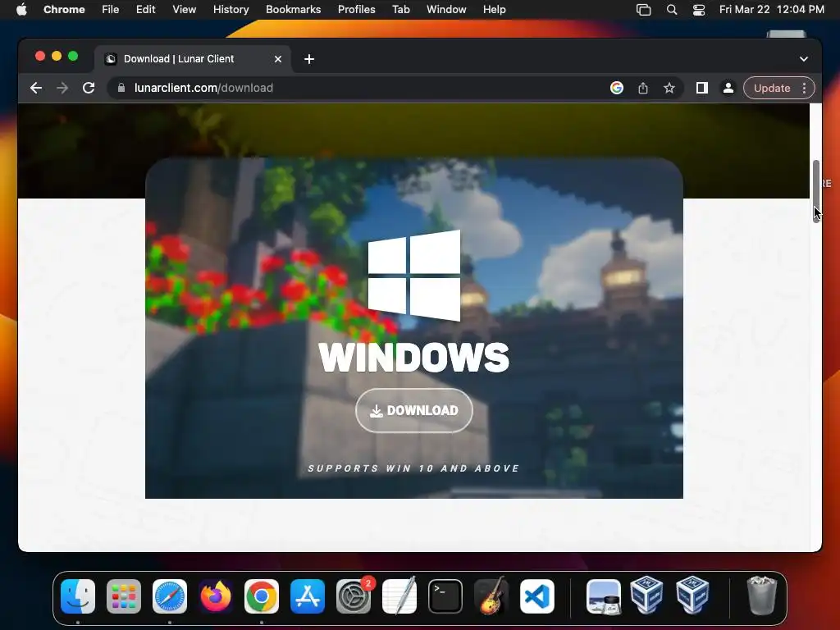Click the Google icon in address bar
Viewport: 840px width, 630px height.
point(617,88)
